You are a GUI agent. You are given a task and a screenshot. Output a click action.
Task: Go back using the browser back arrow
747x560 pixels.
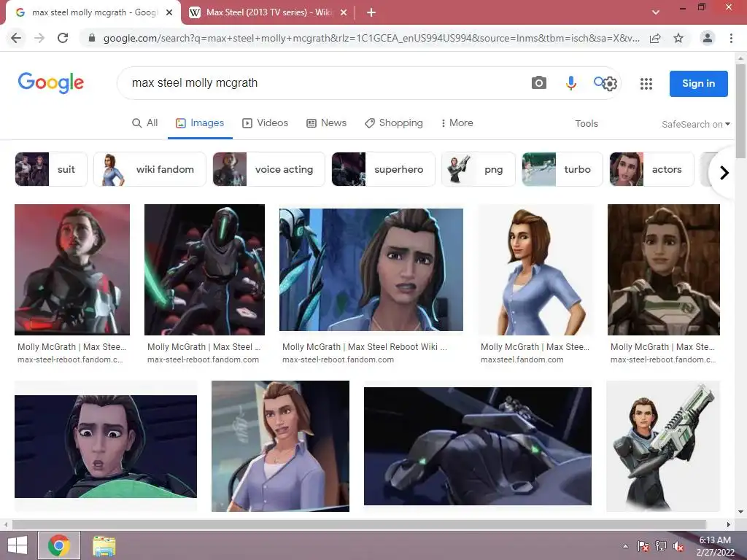pos(16,38)
